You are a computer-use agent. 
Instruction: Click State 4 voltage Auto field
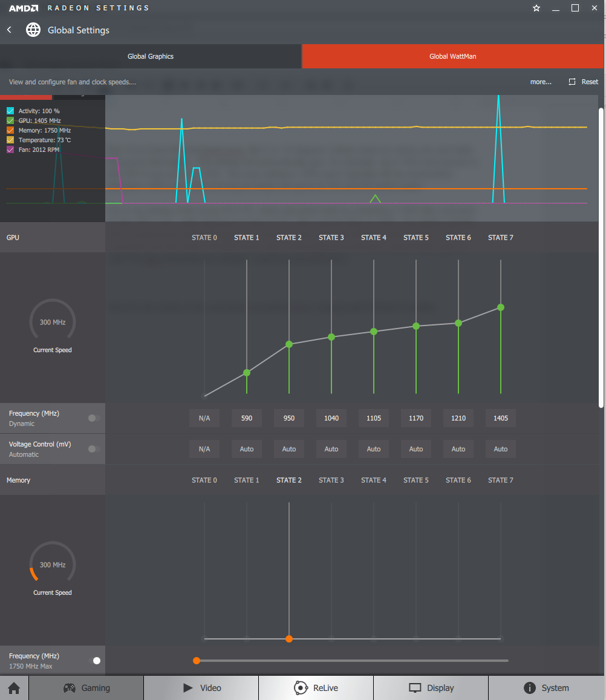tap(374, 449)
